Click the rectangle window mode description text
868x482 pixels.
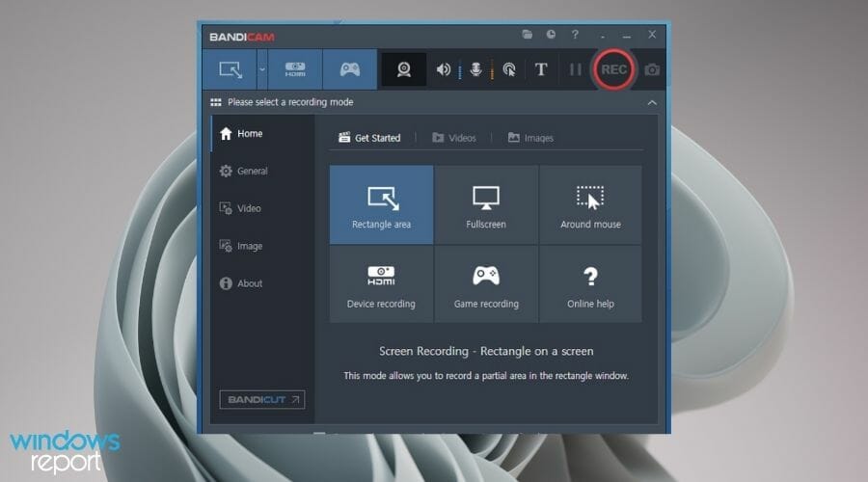[x=486, y=376]
